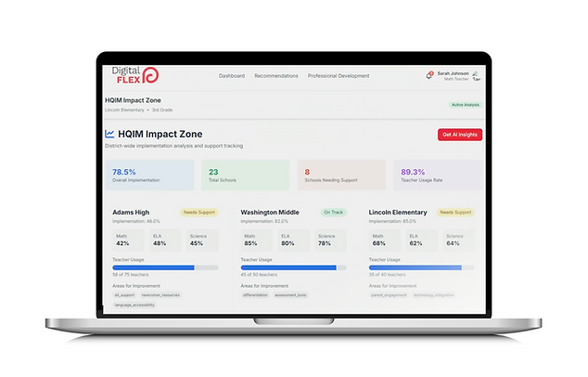Screen dimensions: 588x377
Task: Click the parent_engagement tag
Action: tap(389, 295)
